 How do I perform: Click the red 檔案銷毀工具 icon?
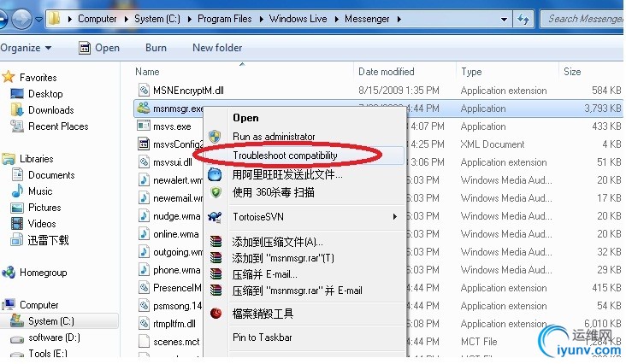pos(216,314)
